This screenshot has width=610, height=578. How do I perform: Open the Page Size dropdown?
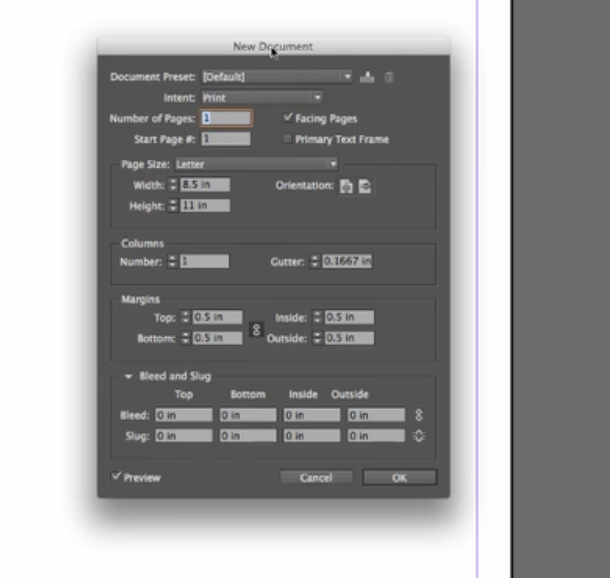click(x=256, y=164)
